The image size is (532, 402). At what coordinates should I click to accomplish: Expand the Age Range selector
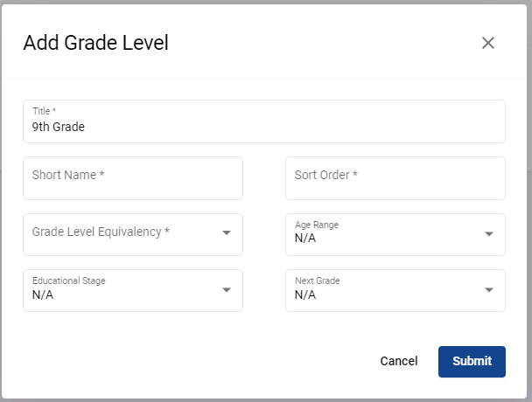point(395,234)
